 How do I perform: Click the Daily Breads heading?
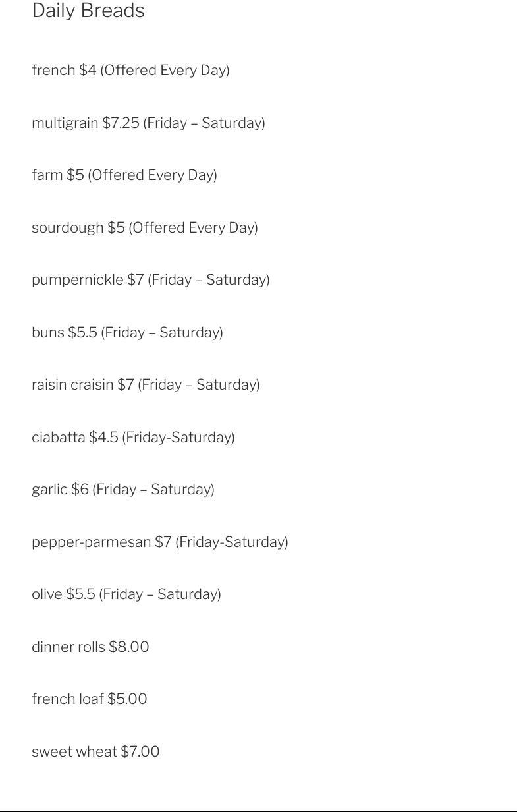pos(88,11)
